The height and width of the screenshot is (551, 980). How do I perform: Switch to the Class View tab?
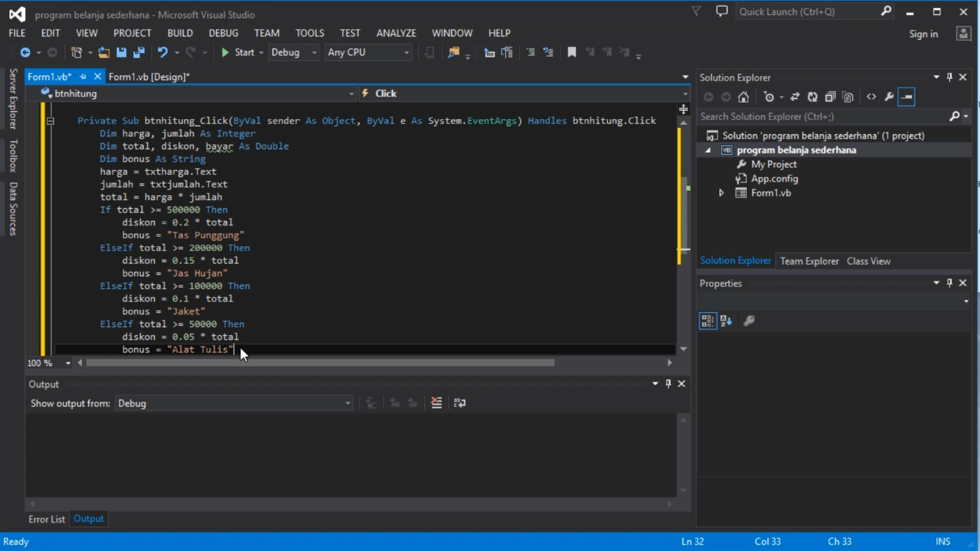868,261
